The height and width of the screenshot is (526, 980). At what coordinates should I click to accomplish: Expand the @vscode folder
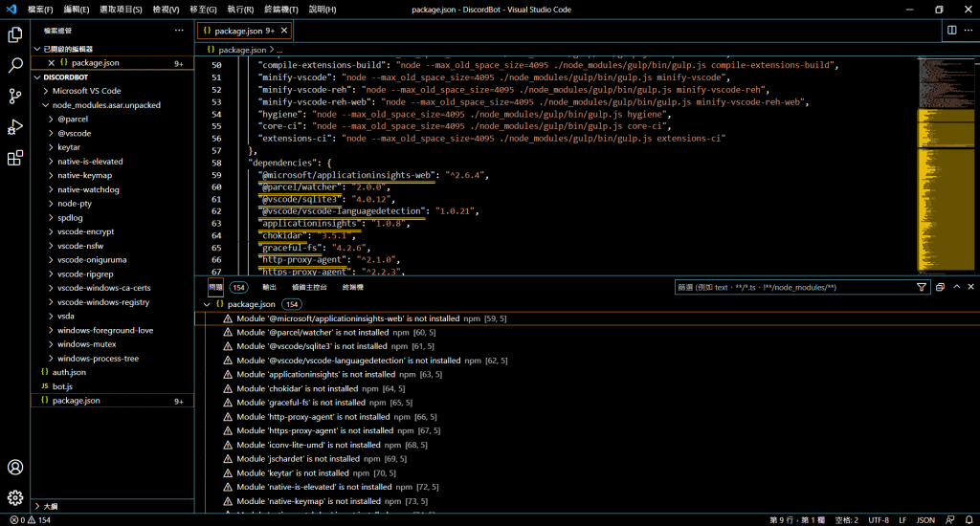(51, 133)
